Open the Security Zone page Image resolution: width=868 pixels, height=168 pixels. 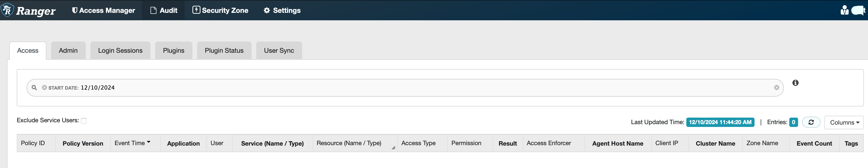220,10
